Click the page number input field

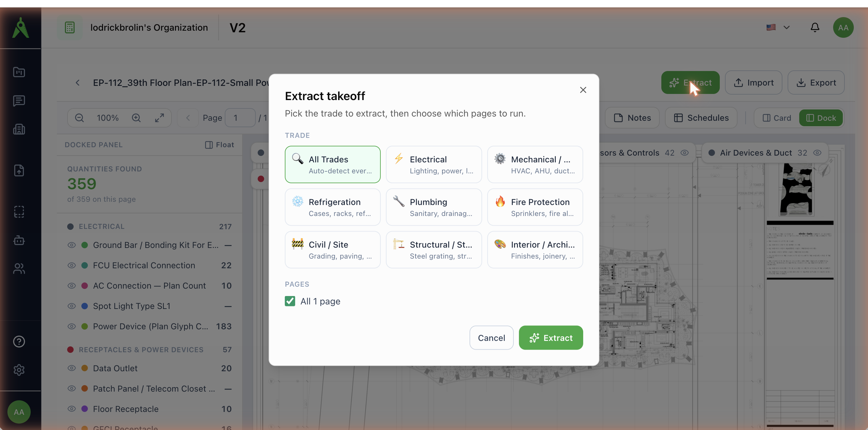click(x=240, y=118)
